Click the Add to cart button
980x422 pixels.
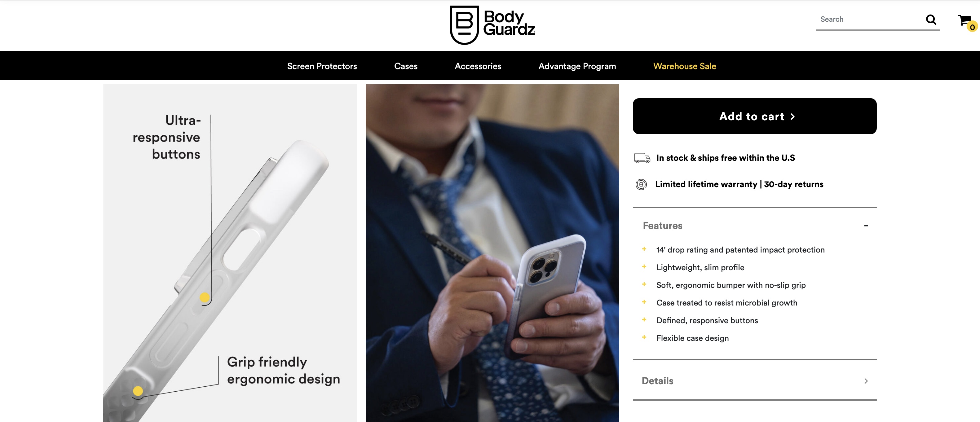click(x=754, y=116)
